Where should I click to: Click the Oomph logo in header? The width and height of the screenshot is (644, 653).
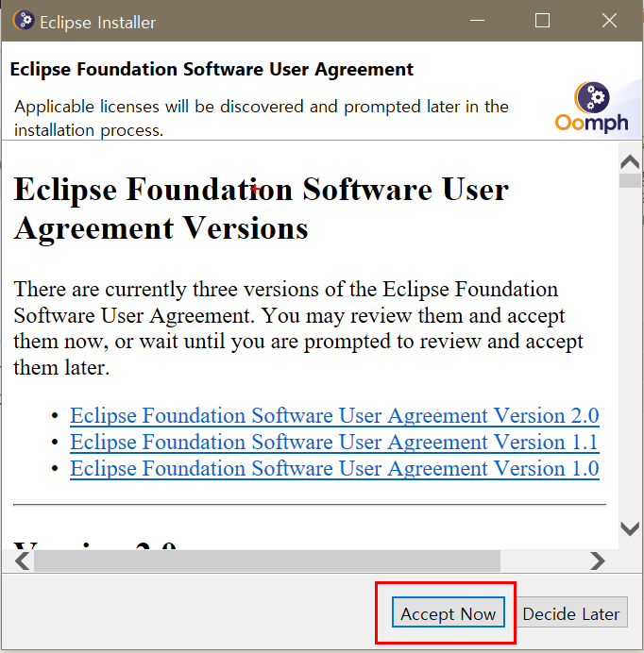coord(592,107)
